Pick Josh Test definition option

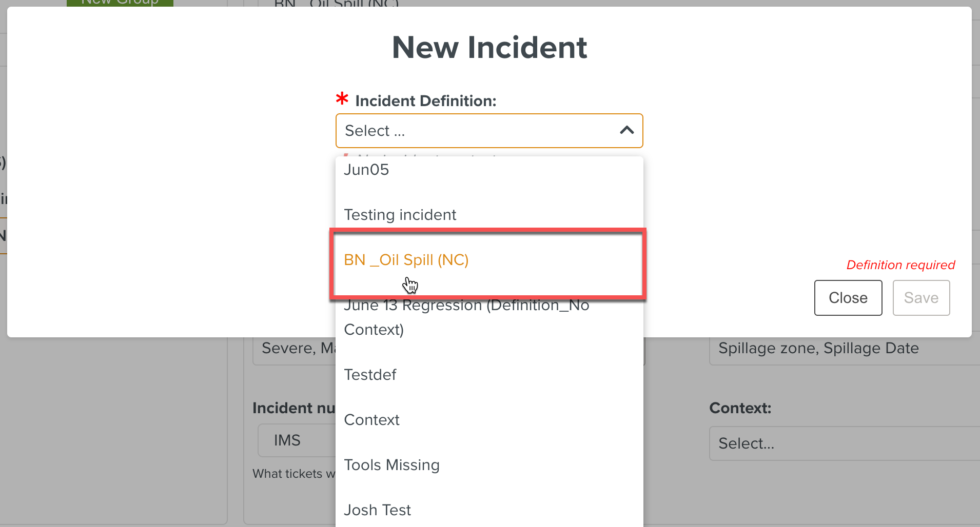click(x=489, y=510)
